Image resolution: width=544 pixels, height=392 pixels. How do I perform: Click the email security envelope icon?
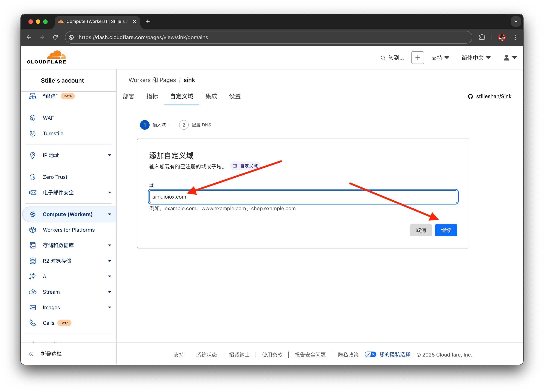(33, 192)
